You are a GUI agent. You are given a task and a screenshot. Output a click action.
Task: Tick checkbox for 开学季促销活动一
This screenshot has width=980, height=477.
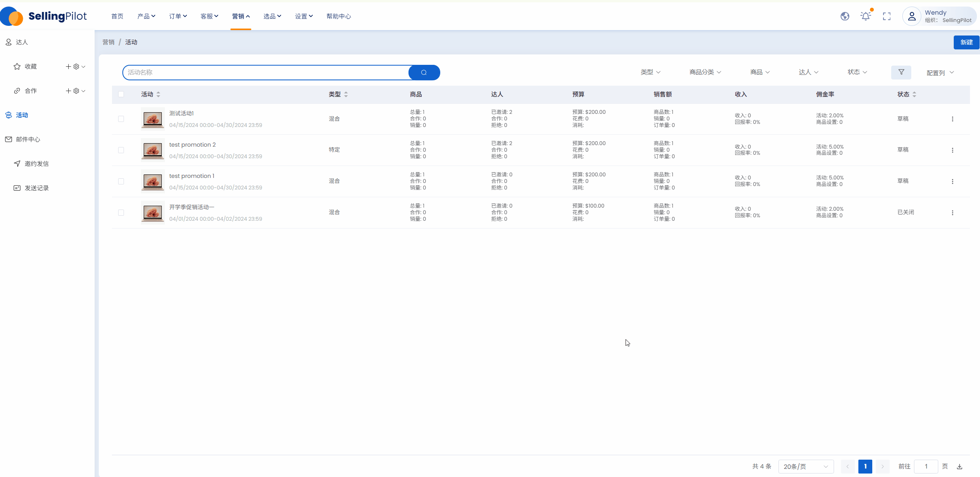pos(121,213)
